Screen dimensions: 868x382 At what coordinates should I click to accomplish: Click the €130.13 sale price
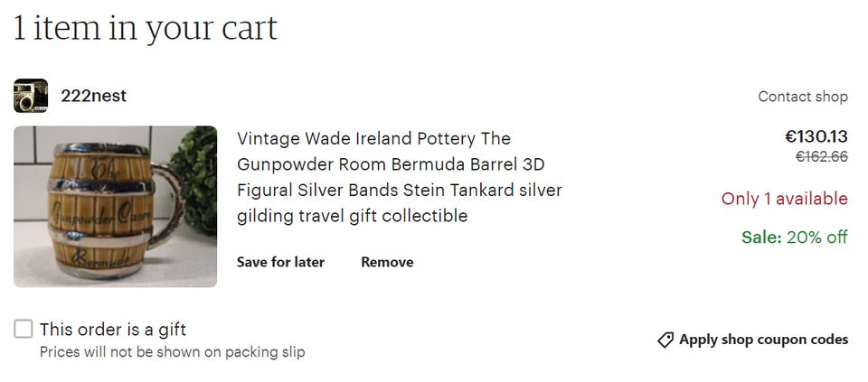pyautogui.click(x=816, y=137)
